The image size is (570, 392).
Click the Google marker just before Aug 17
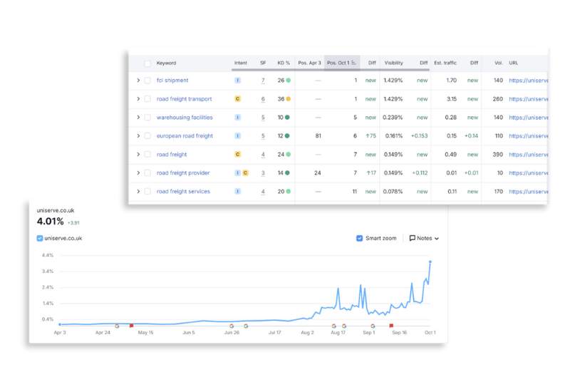pyautogui.click(x=333, y=326)
